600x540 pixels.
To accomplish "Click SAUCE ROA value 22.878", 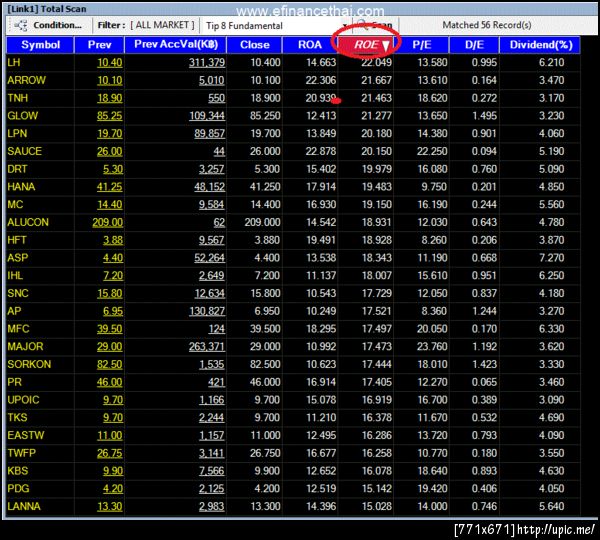I will (x=321, y=151).
